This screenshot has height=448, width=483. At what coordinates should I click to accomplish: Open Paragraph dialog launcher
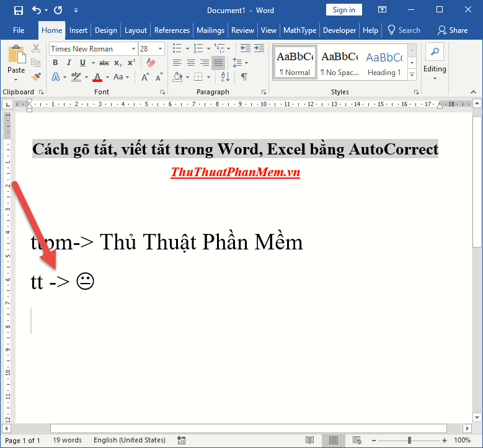(x=264, y=92)
